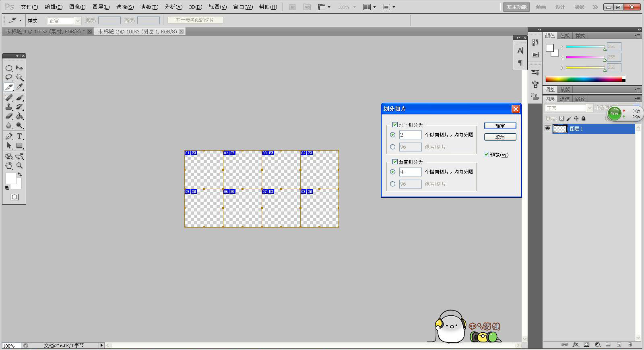Open the 图像(I) menu
Image resolution: width=644 pixels, height=350 pixels.
click(77, 7)
